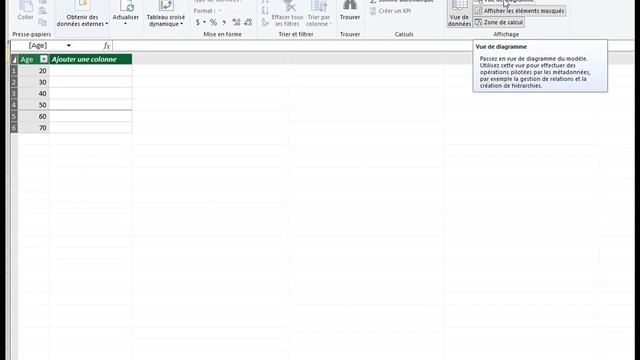
Task: Click Ajouter une colonne header
Action: (90, 59)
